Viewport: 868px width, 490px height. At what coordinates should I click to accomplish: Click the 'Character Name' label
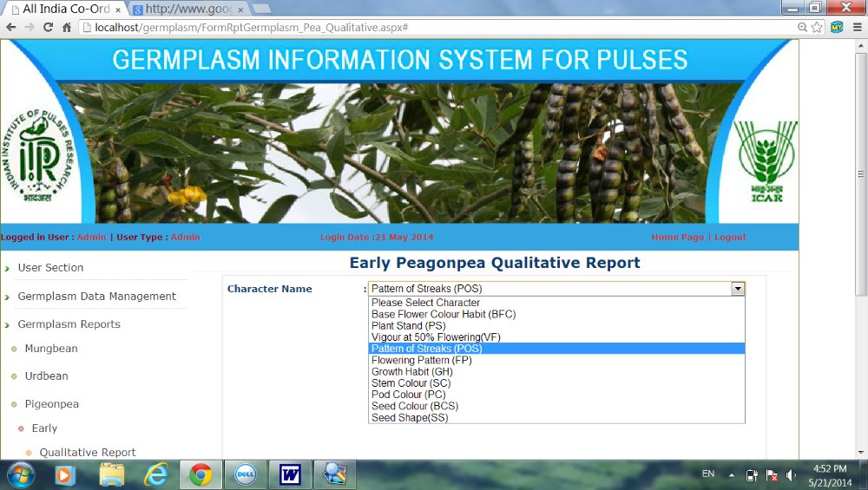pyautogui.click(x=270, y=289)
